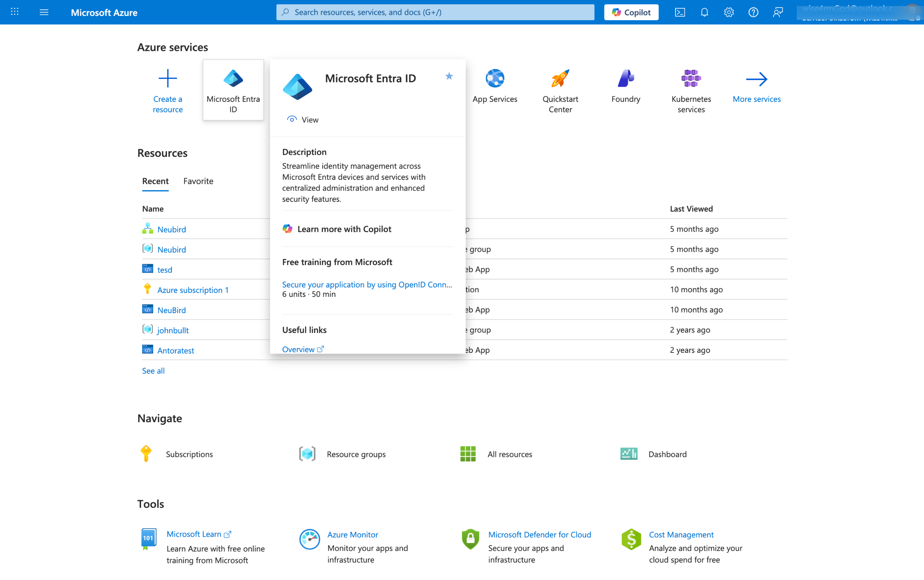
Task: Open the notifications bell
Action: coord(704,12)
